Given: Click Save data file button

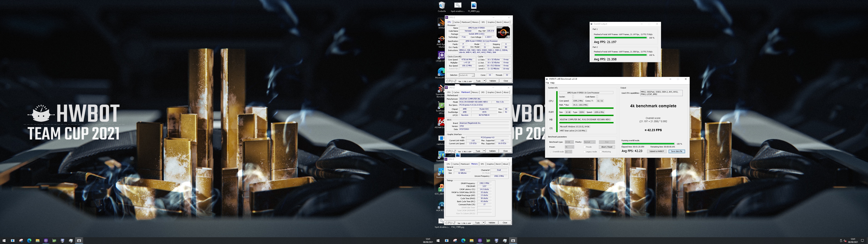Looking at the screenshot, I should (x=677, y=151).
